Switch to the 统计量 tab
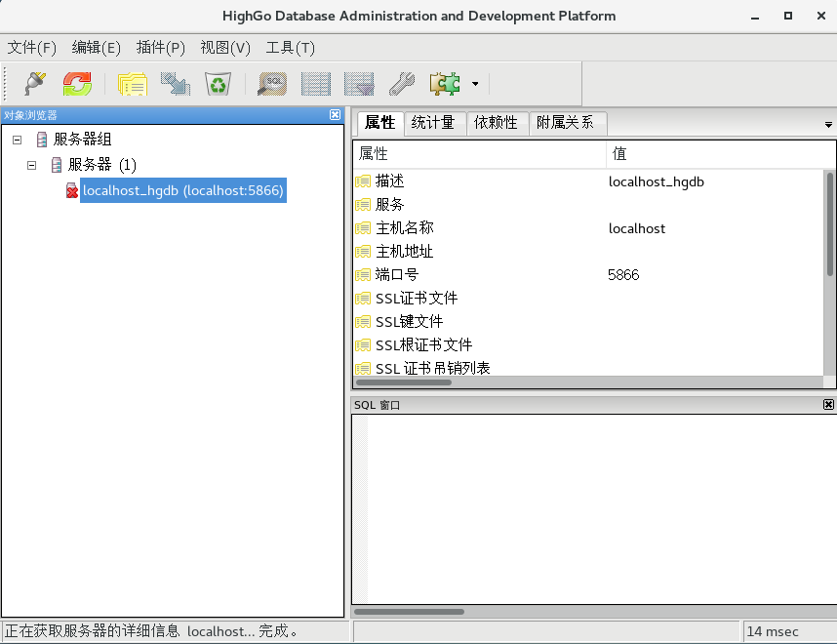 [x=434, y=123]
